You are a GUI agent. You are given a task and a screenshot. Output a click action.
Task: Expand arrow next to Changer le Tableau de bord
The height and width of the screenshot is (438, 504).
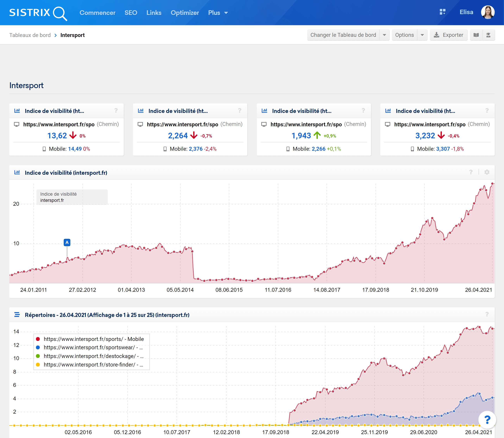[x=384, y=35]
